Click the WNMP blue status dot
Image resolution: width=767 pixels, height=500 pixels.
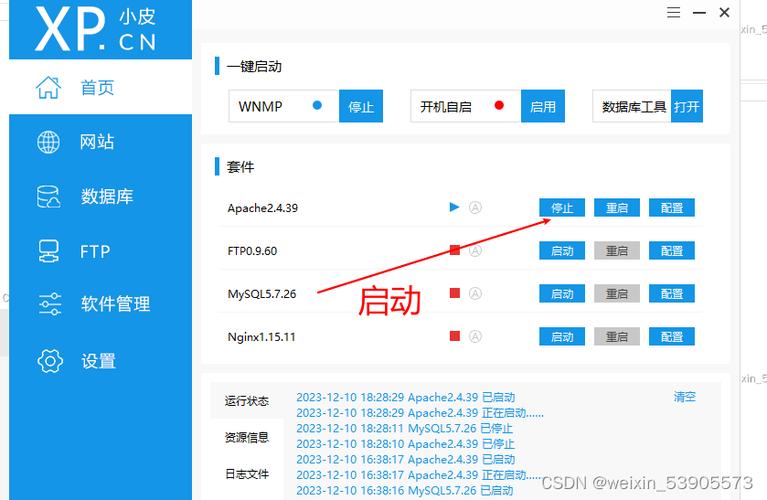coord(317,105)
